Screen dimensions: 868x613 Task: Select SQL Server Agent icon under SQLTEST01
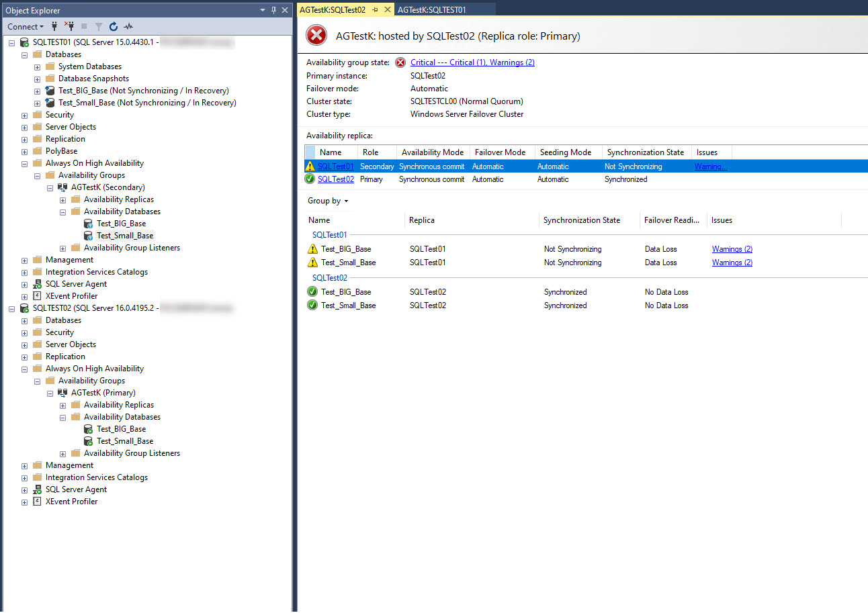click(37, 284)
